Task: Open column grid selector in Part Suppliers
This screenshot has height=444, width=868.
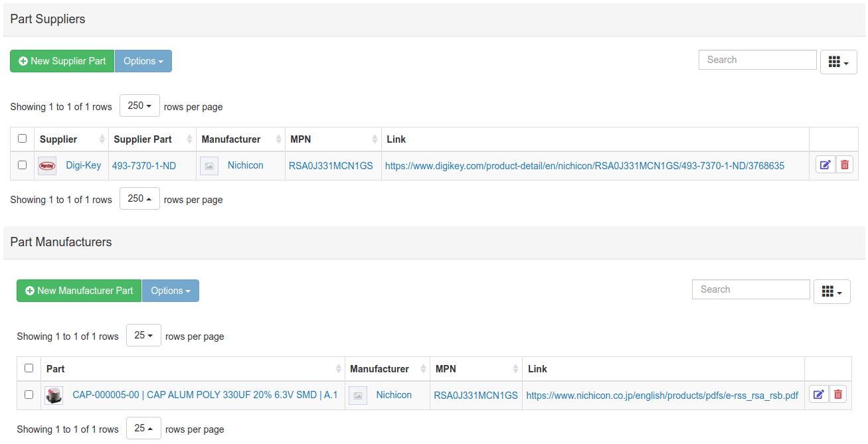Action: (x=838, y=62)
